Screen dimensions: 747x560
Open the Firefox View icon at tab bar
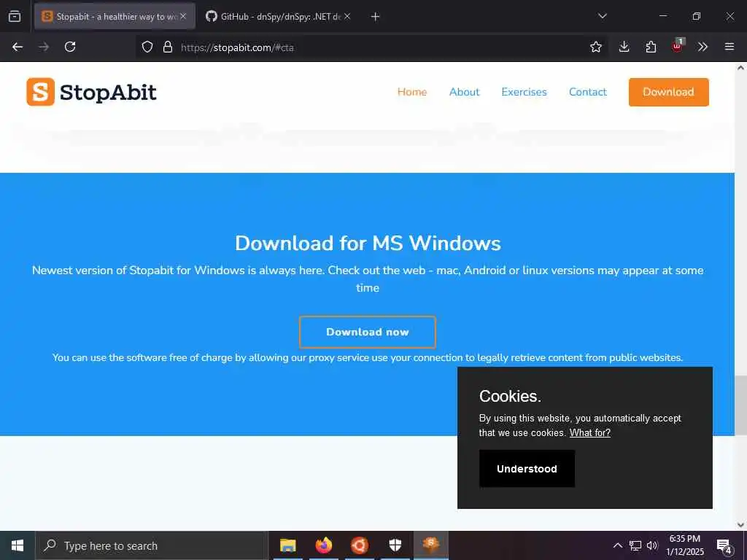(x=15, y=16)
